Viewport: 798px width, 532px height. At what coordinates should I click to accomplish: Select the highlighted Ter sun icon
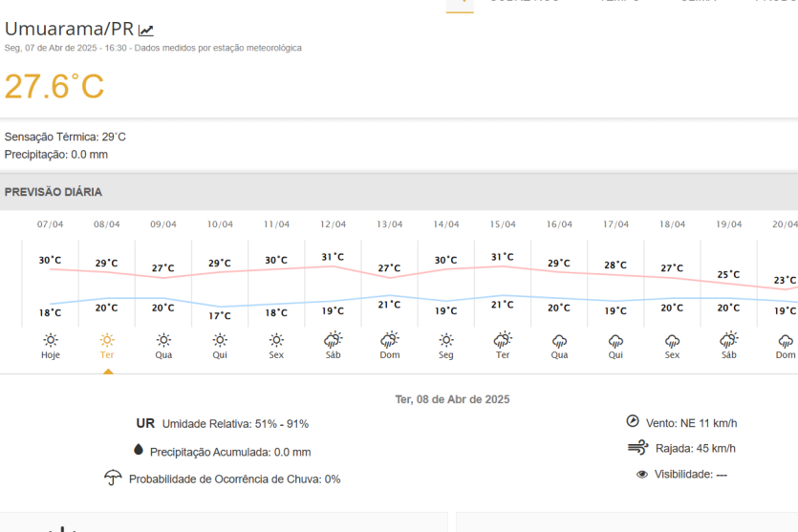point(107,339)
